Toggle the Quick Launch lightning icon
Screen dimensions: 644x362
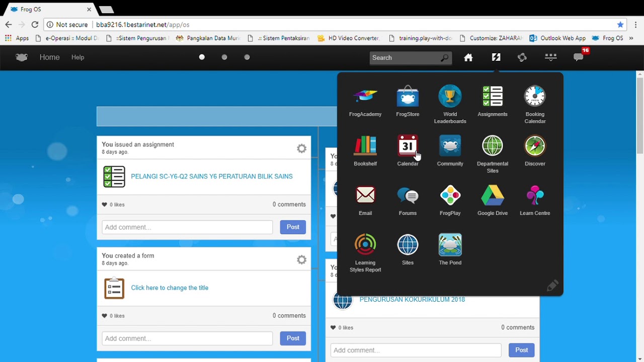point(496,57)
